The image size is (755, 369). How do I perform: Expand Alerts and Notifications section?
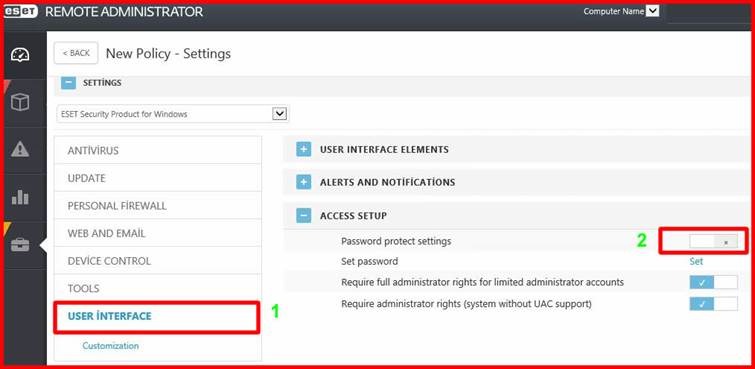pyautogui.click(x=303, y=183)
